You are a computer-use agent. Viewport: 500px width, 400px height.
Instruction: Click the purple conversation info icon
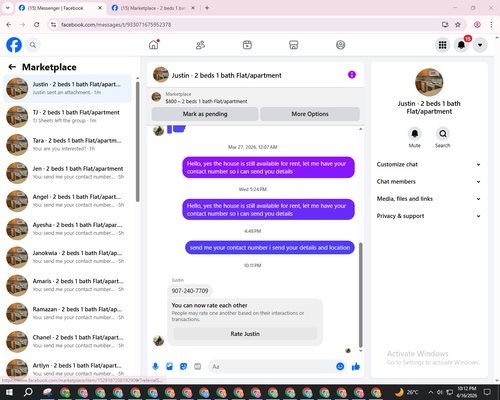(352, 75)
